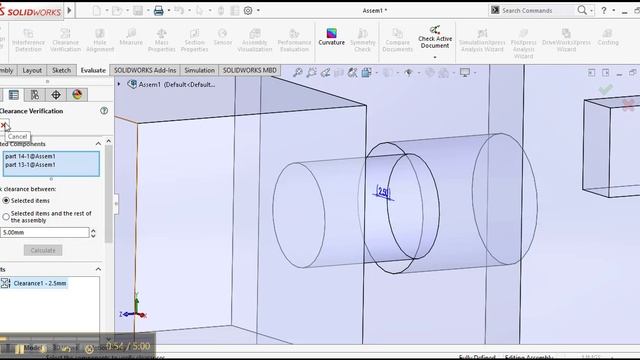This screenshot has width=640, height=360.
Task: Expand the Assem1 tree node
Action: (119, 84)
